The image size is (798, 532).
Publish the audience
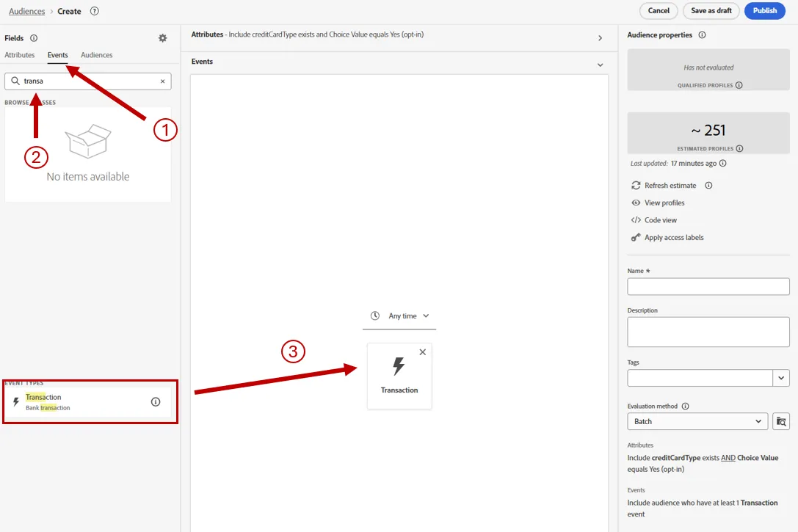pos(765,11)
